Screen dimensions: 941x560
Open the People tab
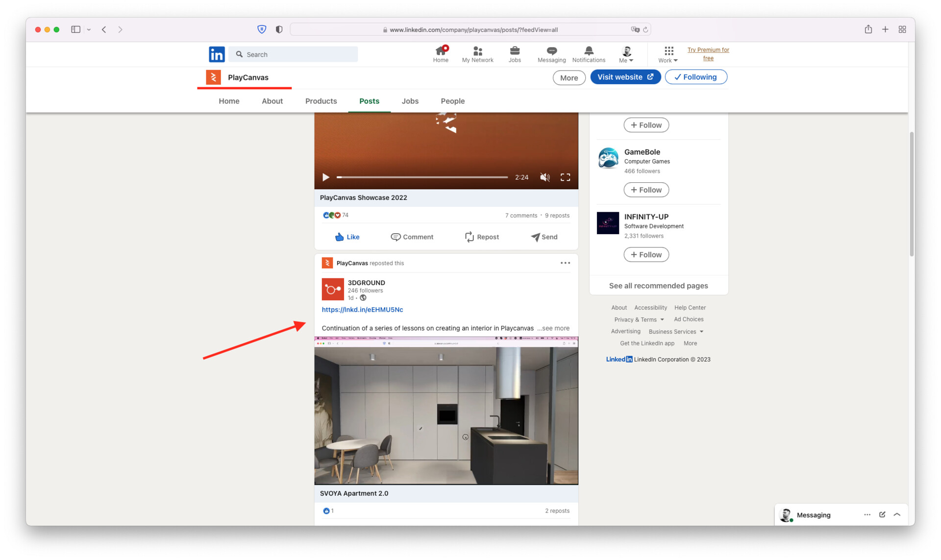452,101
